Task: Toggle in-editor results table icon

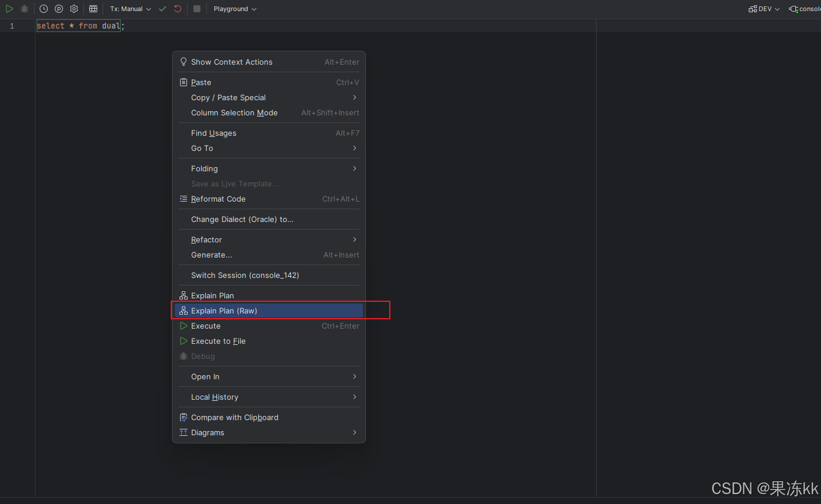Action: pos(93,9)
